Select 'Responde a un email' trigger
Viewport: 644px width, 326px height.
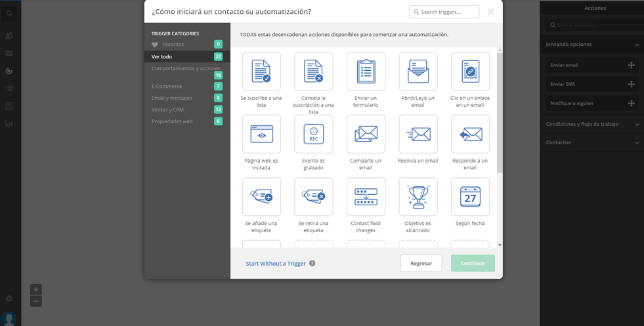(x=470, y=134)
